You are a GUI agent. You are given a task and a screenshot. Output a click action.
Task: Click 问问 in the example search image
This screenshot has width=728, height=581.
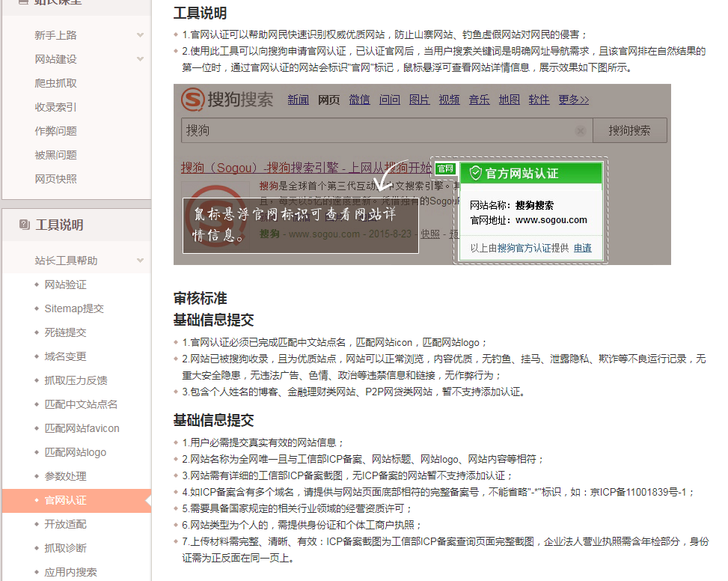(390, 100)
